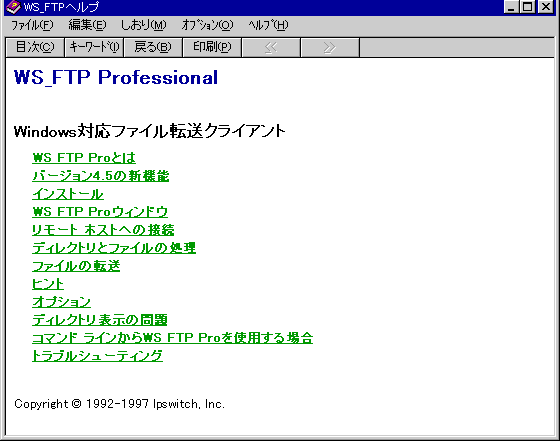Open the ヘルプ(H) menu
This screenshot has height=441, width=560.
point(268,25)
